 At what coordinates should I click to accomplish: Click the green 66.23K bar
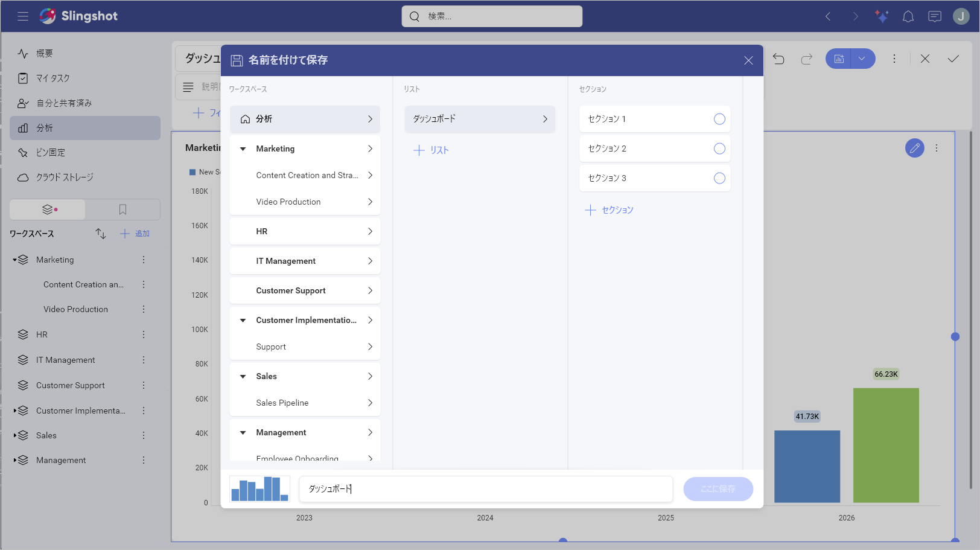click(886, 446)
